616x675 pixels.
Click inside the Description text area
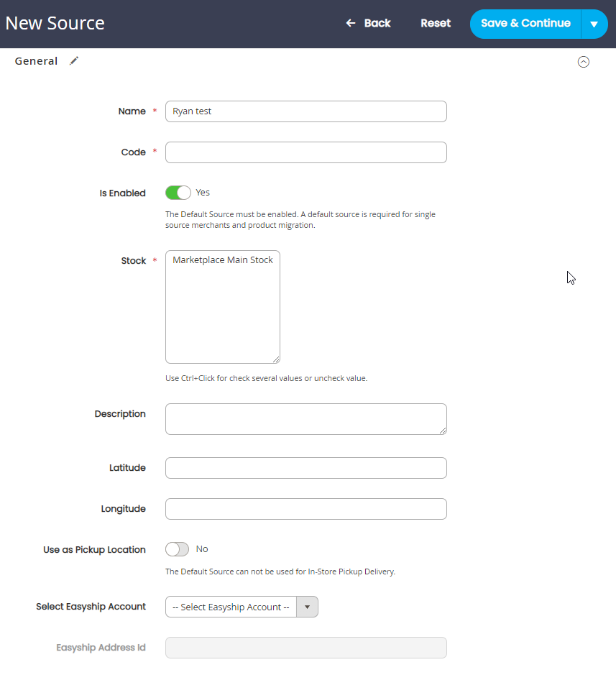coord(306,419)
